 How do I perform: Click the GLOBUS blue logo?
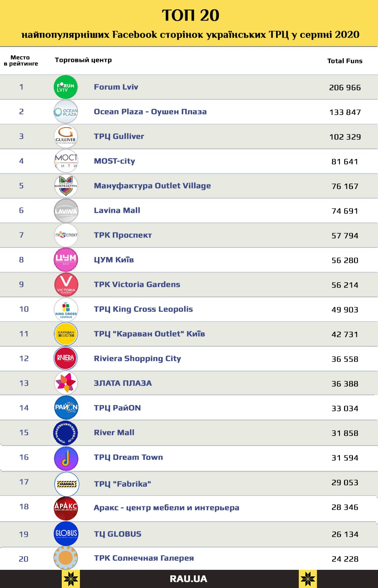click(66, 533)
